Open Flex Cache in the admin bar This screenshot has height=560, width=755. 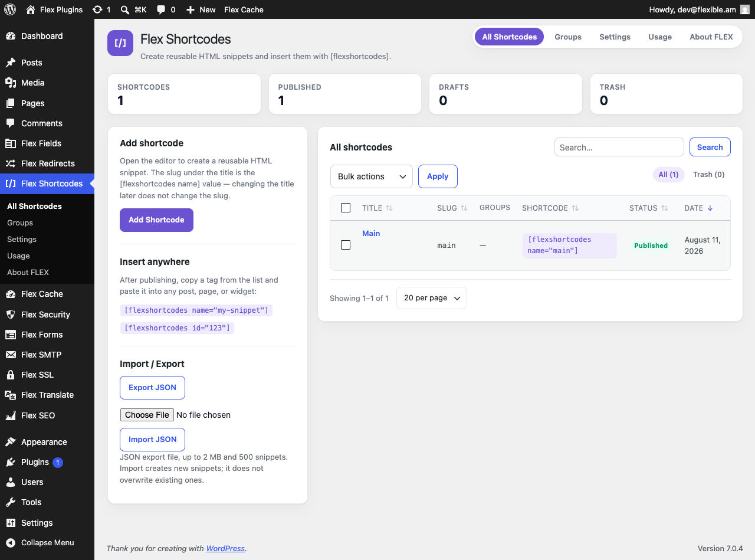click(x=244, y=9)
